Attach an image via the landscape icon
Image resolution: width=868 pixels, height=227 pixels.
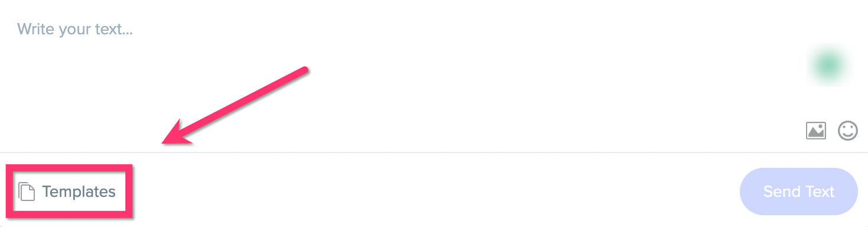(x=816, y=131)
